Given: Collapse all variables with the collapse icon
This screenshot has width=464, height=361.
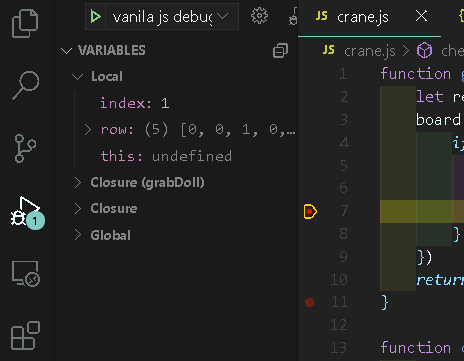Looking at the screenshot, I should click(x=280, y=51).
